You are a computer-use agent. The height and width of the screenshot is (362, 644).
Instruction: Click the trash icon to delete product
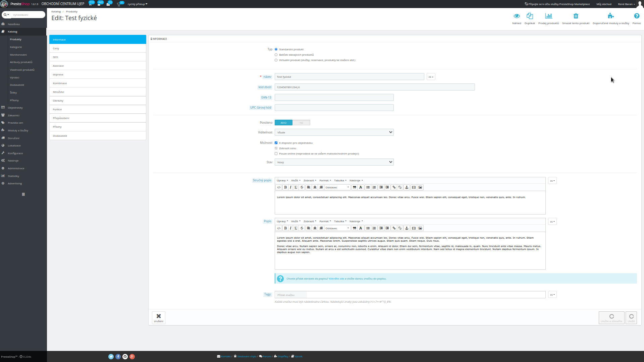(576, 16)
